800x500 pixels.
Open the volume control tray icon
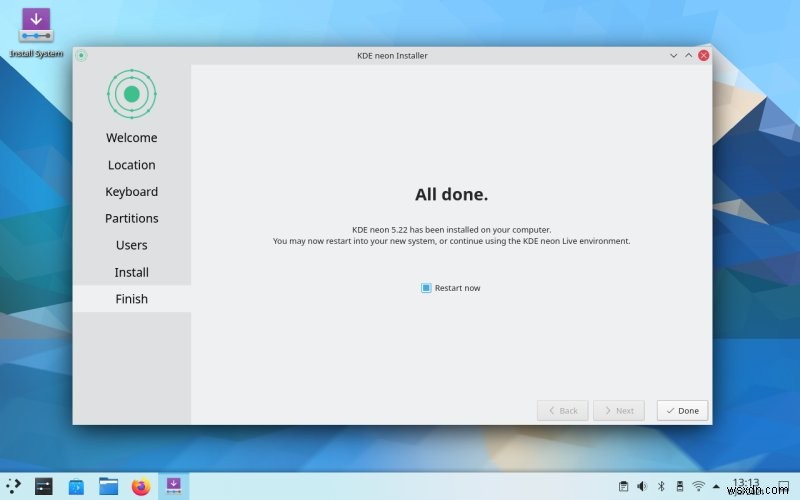642,486
